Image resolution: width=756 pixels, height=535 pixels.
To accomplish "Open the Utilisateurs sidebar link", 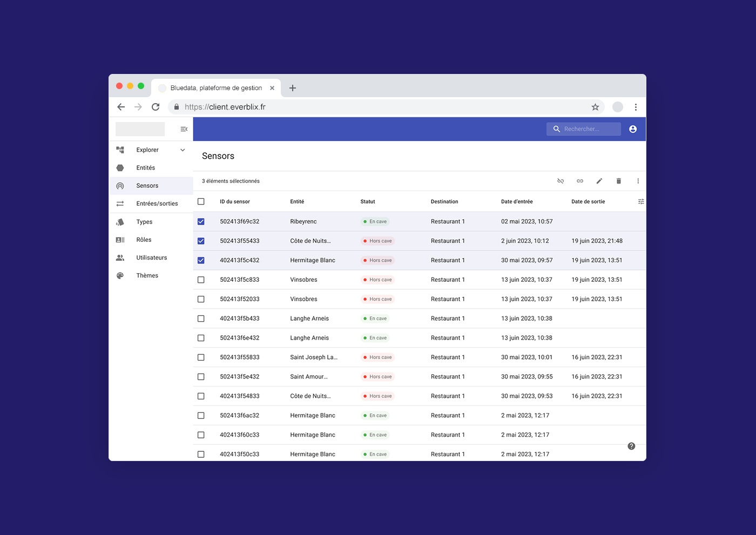I will (x=151, y=258).
